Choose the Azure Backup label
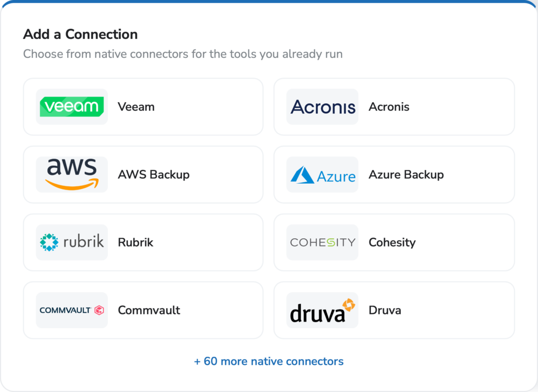 tap(406, 175)
